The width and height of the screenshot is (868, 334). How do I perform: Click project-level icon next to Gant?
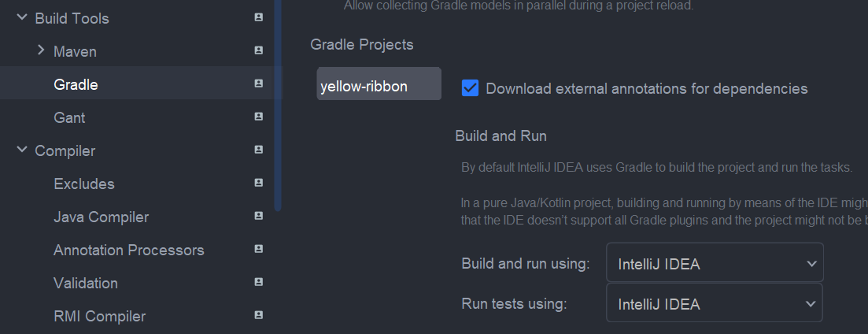pos(258,117)
